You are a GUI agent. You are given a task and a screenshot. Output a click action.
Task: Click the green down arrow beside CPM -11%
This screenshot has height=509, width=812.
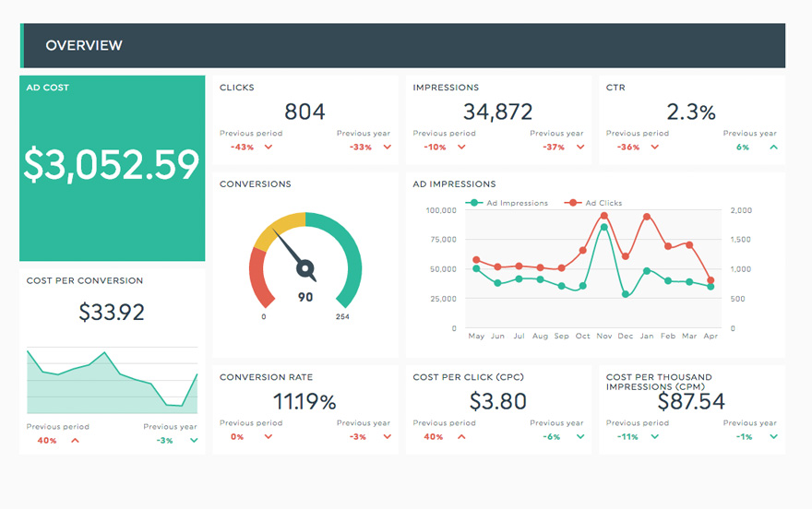click(x=655, y=436)
